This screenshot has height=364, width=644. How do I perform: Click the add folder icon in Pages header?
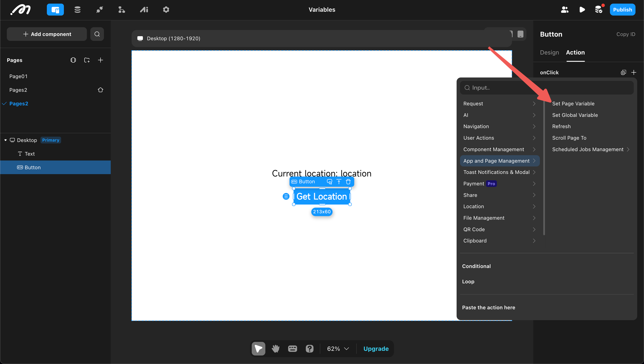87,60
